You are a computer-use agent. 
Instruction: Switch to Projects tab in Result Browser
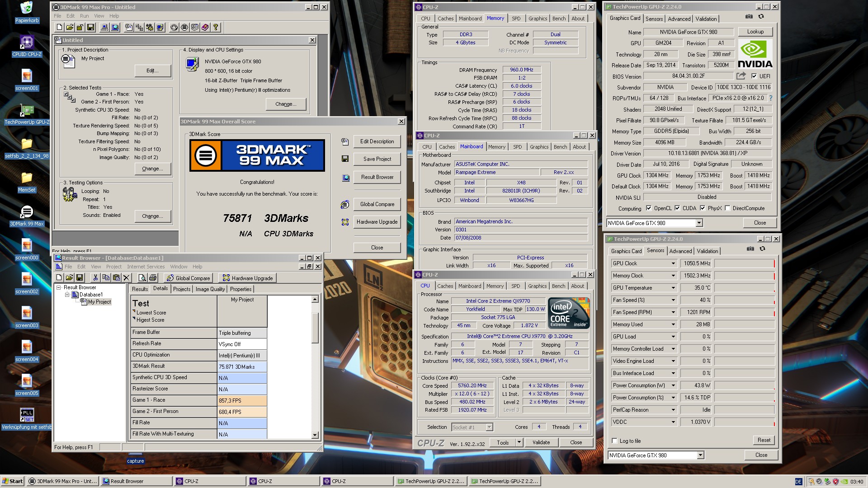tap(182, 289)
